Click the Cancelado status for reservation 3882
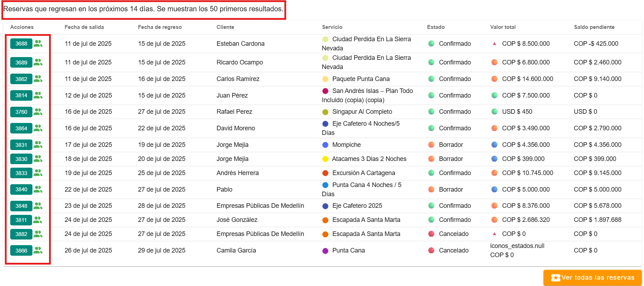 coord(454,234)
